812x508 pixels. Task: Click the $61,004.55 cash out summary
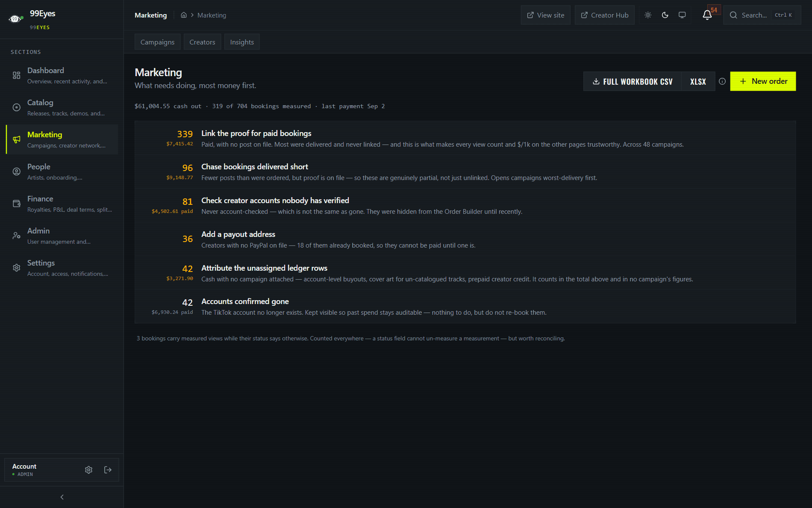pyautogui.click(x=168, y=106)
